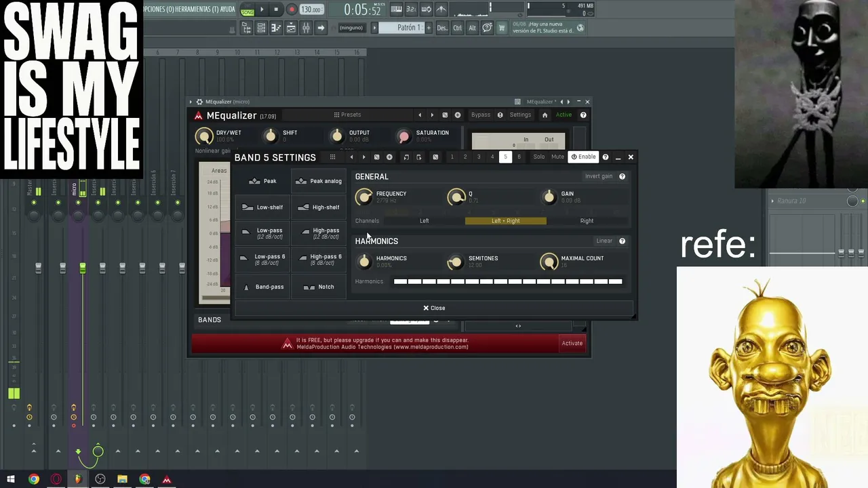Image resolution: width=868 pixels, height=488 pixels.
Task: Pick the High-pass 12 dB/oct filter
Action: (x=319, y=233)
